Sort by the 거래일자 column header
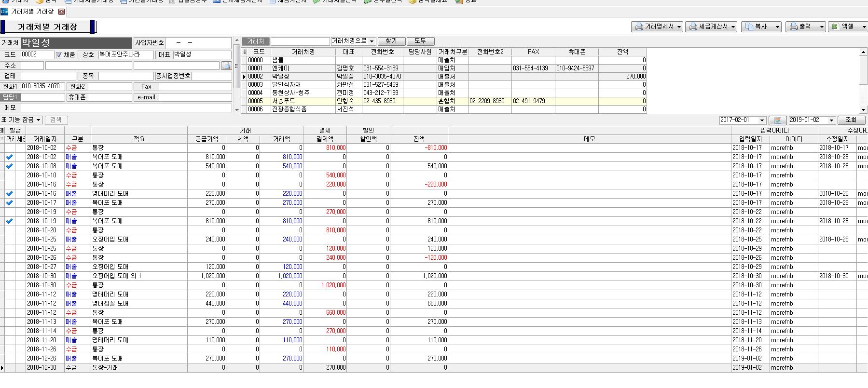Viewport: 868px width, 388px height. tap(45, 139)
